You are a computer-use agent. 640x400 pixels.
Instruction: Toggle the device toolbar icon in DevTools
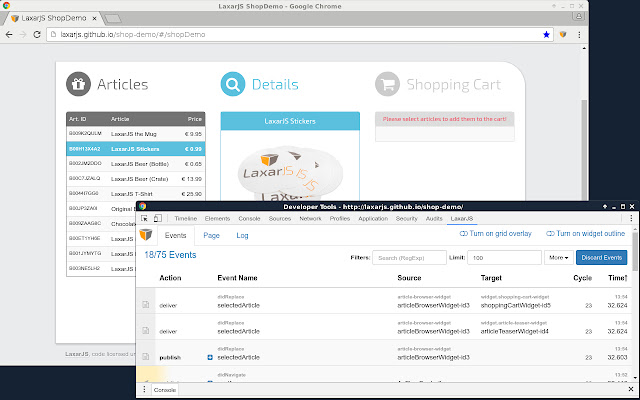point(158,218)
